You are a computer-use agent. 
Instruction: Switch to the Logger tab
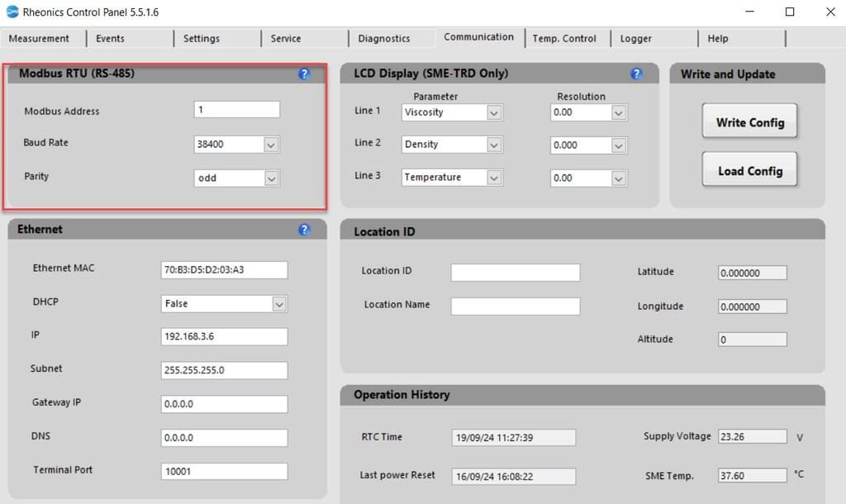click(x=635, y=37)
